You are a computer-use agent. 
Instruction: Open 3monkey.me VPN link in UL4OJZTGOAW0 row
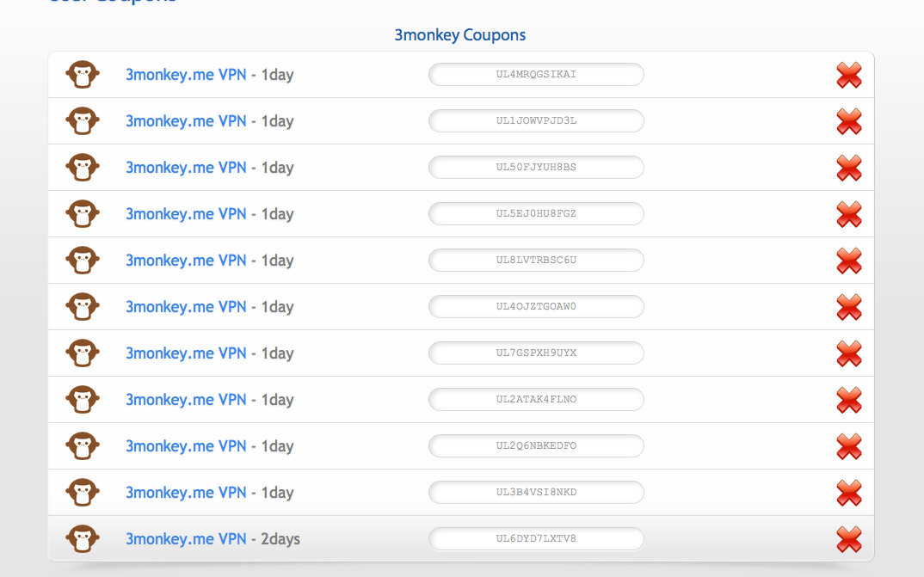(x=186, y=307)
